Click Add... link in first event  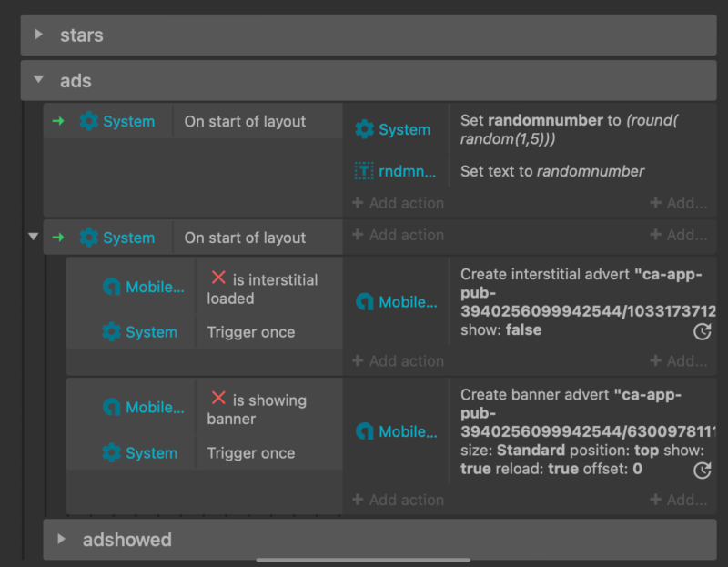[x=679, y=203]
